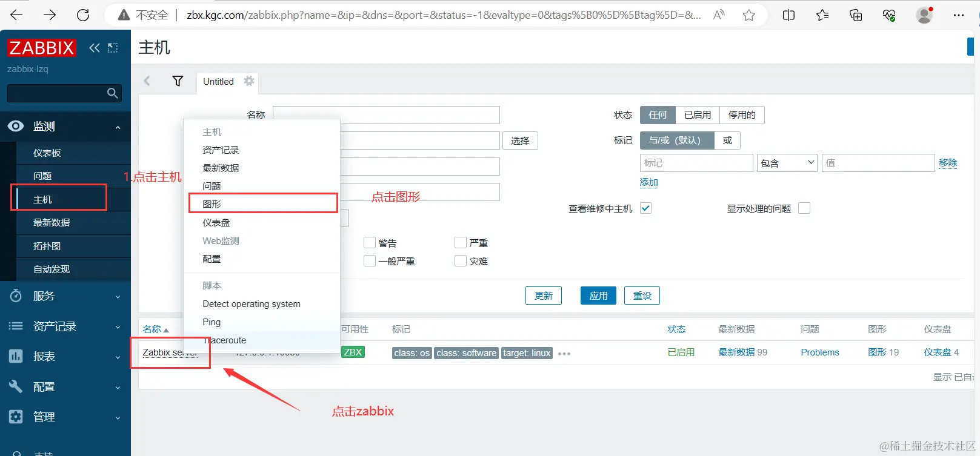Click the monitoring eye icon
Viewport: 980px width, 456px height.
pyautogui.click(x=16, y=126)
